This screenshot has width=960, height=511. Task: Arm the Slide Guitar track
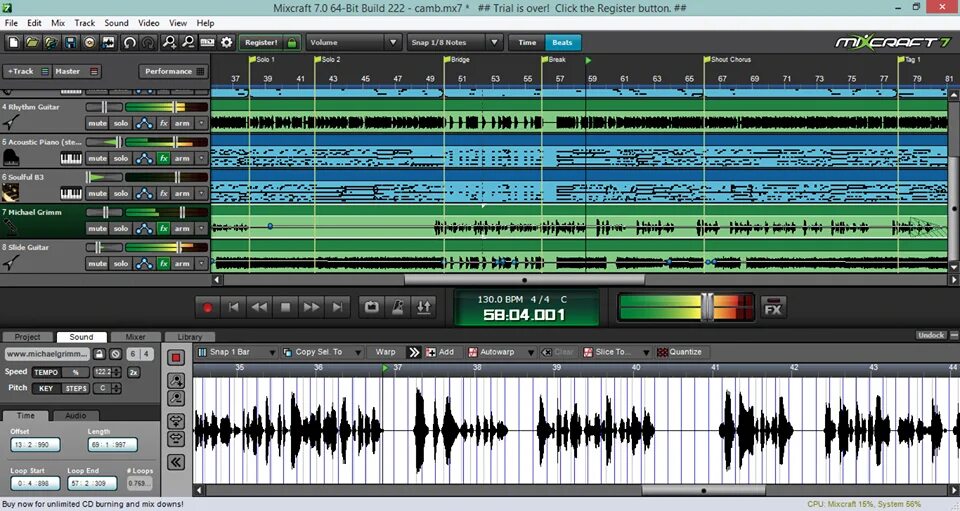point(182,264)
